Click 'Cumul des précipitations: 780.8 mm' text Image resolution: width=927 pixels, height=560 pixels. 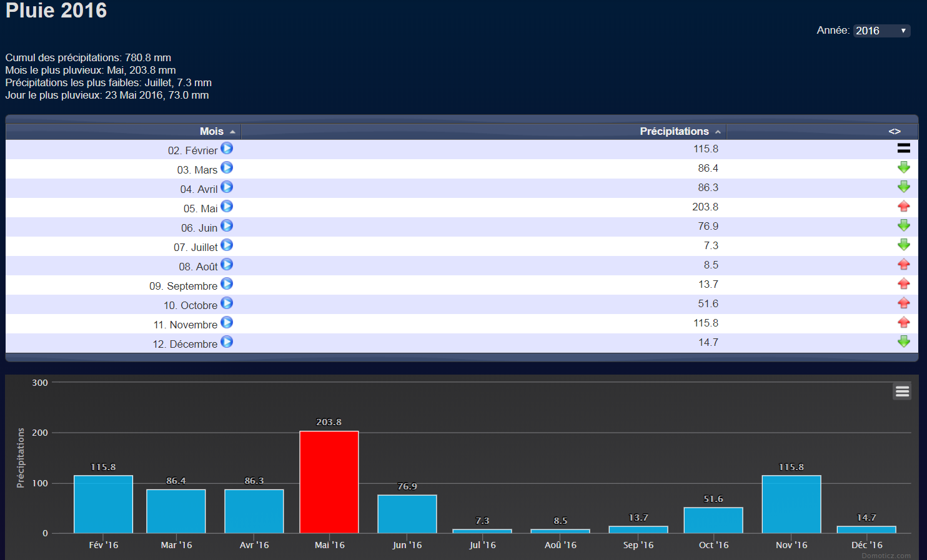(x=88, y=57)
